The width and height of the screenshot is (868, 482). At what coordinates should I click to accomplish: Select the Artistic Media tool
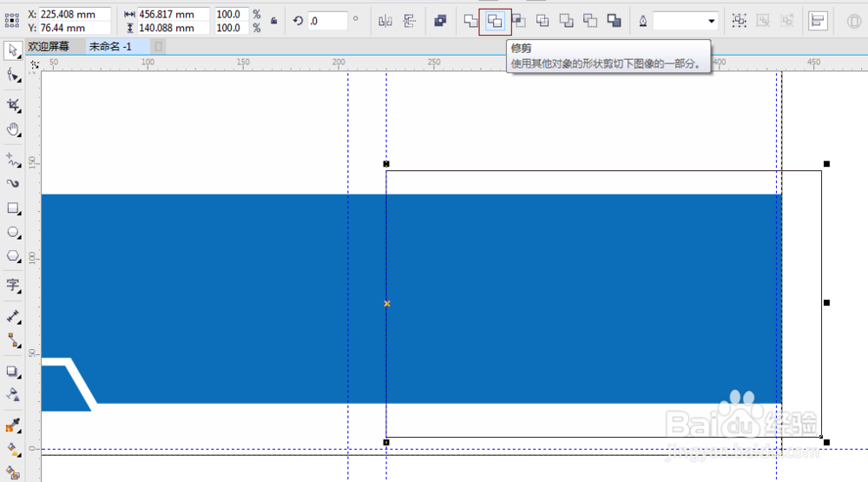13,183
